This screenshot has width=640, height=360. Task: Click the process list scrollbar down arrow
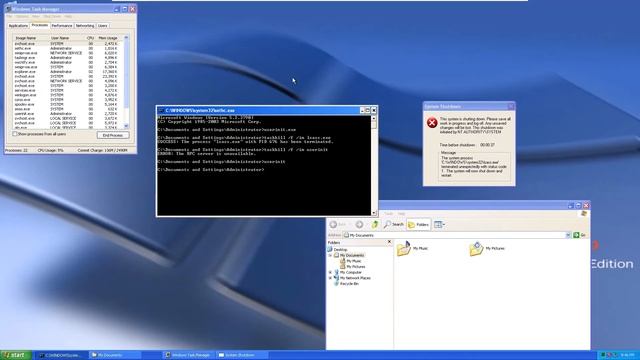(126, 126)
